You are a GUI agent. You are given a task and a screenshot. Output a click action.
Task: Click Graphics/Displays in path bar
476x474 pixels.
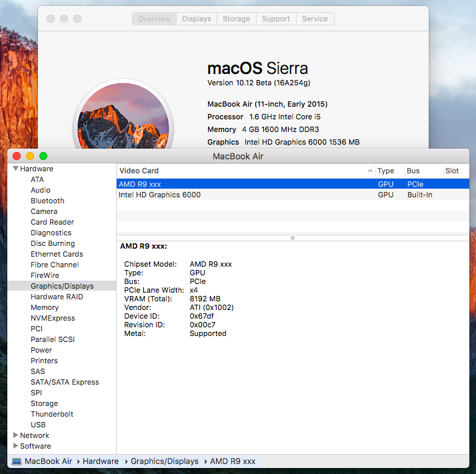coord(165,461)
